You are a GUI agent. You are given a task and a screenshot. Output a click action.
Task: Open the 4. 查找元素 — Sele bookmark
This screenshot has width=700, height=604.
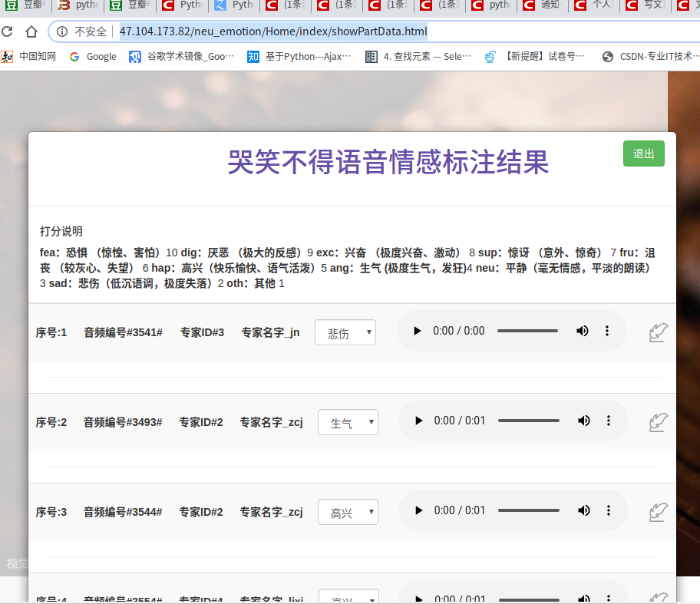tap(418, 57)
